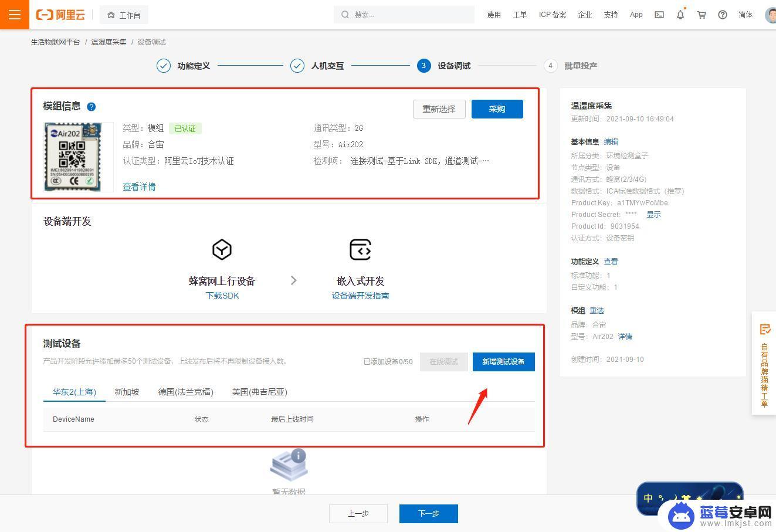Open the 企业 menu

585,15
